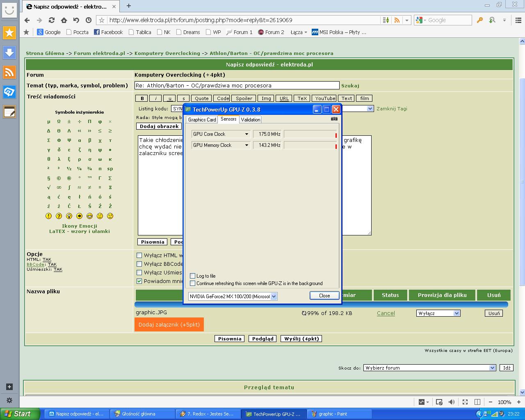Open the NVIDIA GeForce2 MX device dropdown
525x420 pixels.
coord(274,296)
